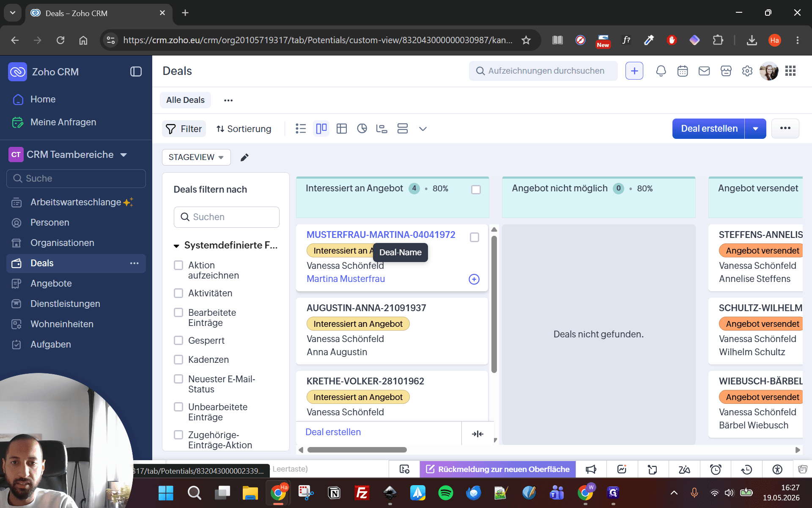Click the blue Deal erstellen button
The width and height of the screenshot is (812, 508).
click(x=709, y=129)
